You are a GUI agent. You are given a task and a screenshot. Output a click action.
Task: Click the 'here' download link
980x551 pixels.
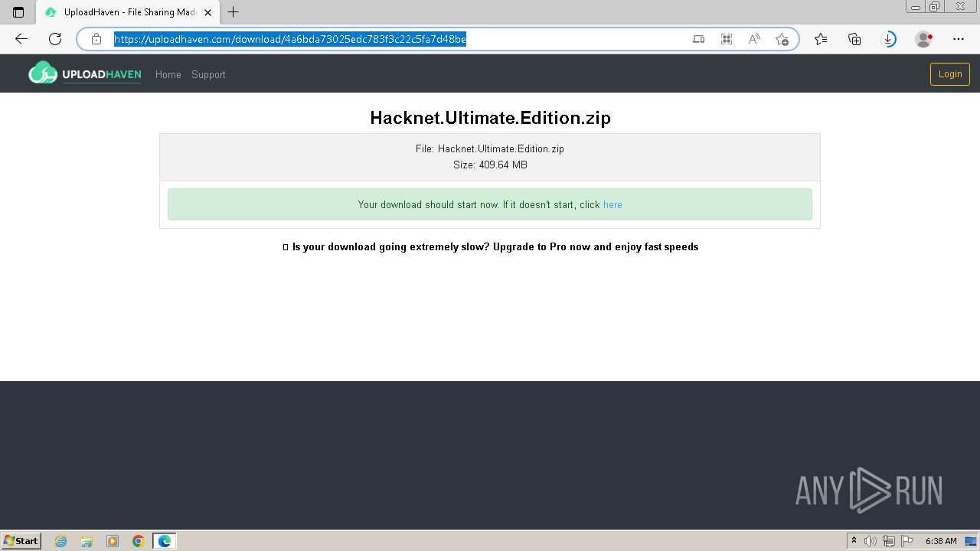[612, 204]
